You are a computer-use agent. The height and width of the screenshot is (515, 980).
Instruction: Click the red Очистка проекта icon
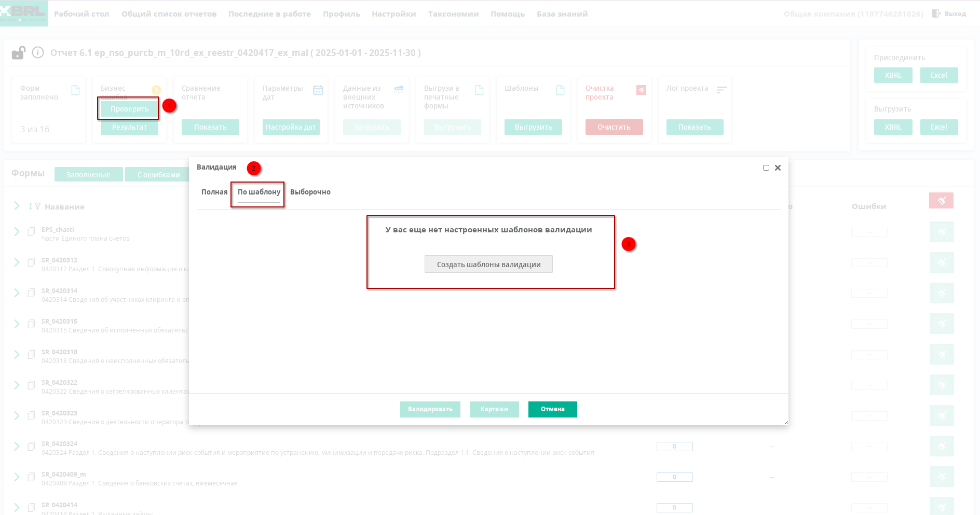click(641, 90)
